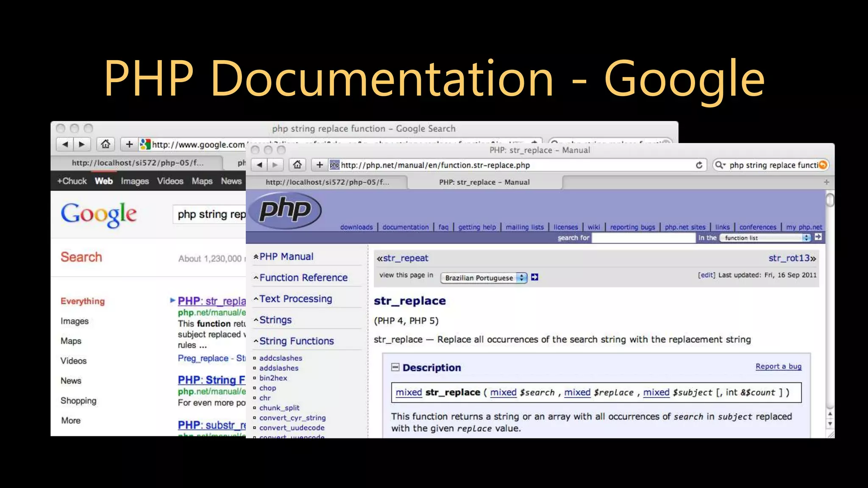This screenshot has width=868, height=488.
Task: Switch to the localhost tab in PHP window
Action: point(327,182)
